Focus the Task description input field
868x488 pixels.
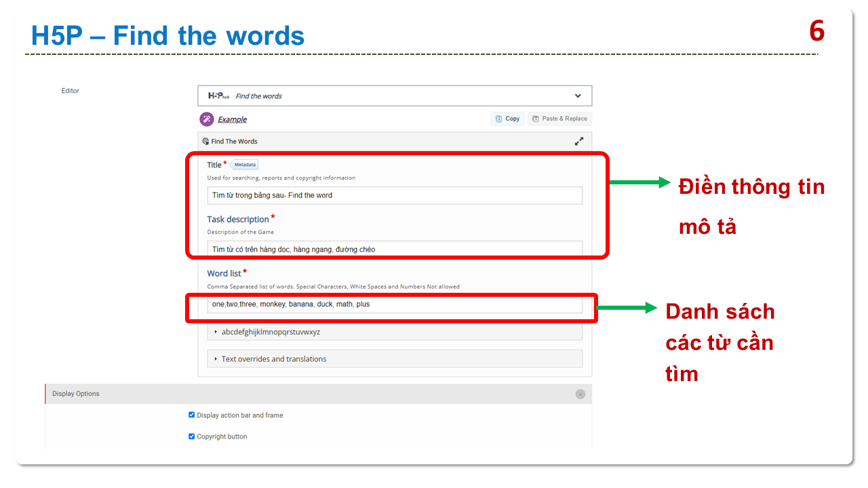pyautogui.click(x=394, y=249)
